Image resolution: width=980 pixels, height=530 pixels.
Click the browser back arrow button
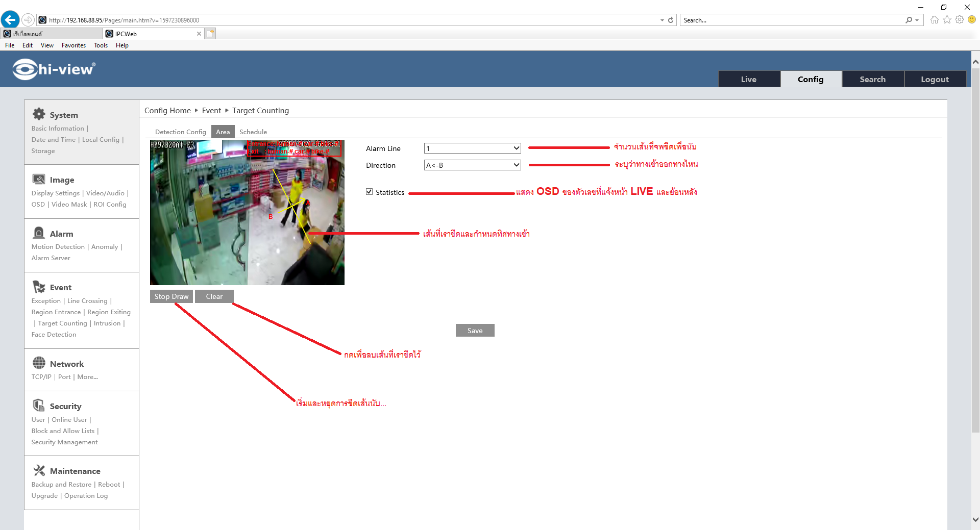pyautogui.click(x=10, y=20)
